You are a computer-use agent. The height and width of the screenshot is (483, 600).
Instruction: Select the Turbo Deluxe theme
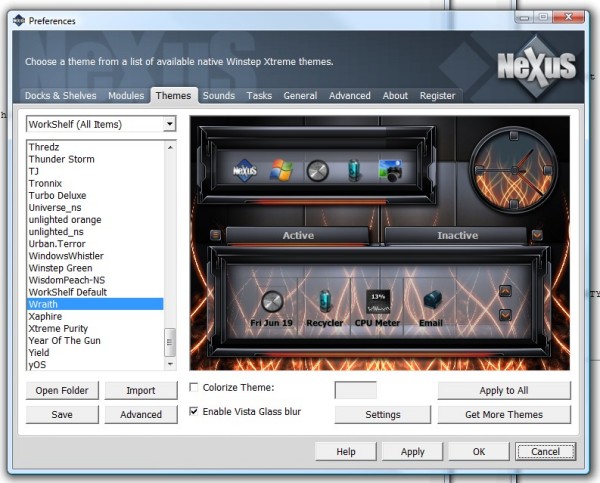95,195
